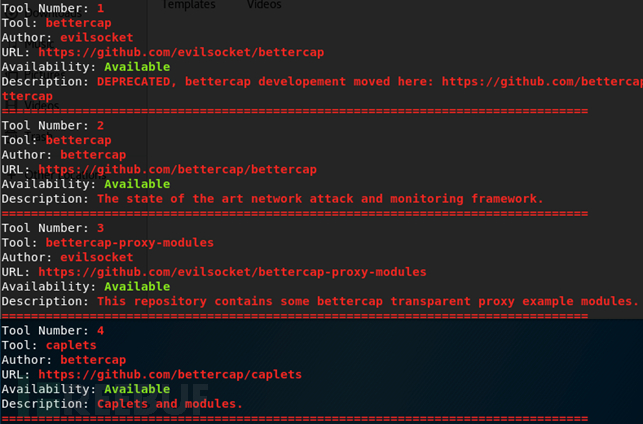643x424 pixels.
Task: Open the bettercap-proxy-modules GitHub URL
Action: point(233,272)
